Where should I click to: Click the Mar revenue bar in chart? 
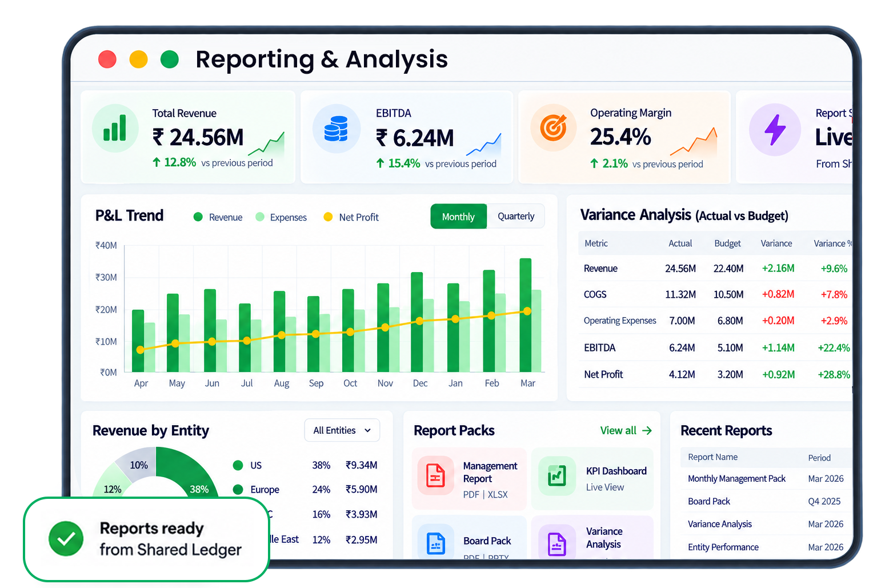point(525,315)
